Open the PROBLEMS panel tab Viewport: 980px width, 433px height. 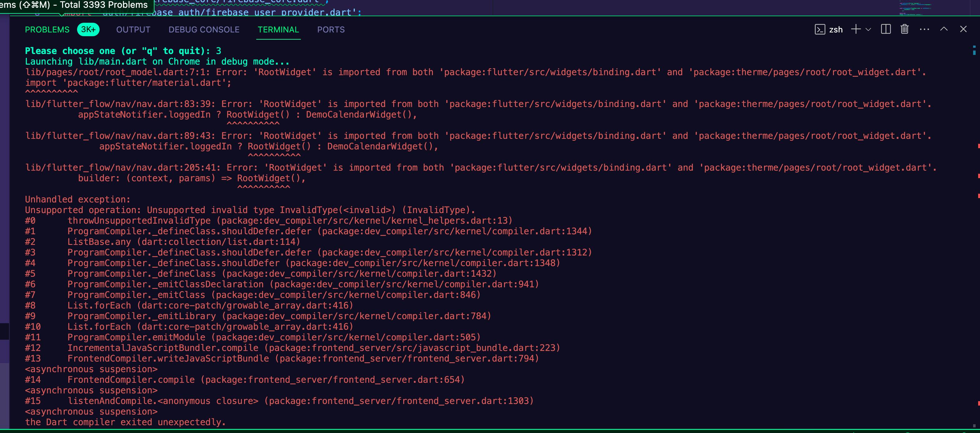(x=47, y=30)
